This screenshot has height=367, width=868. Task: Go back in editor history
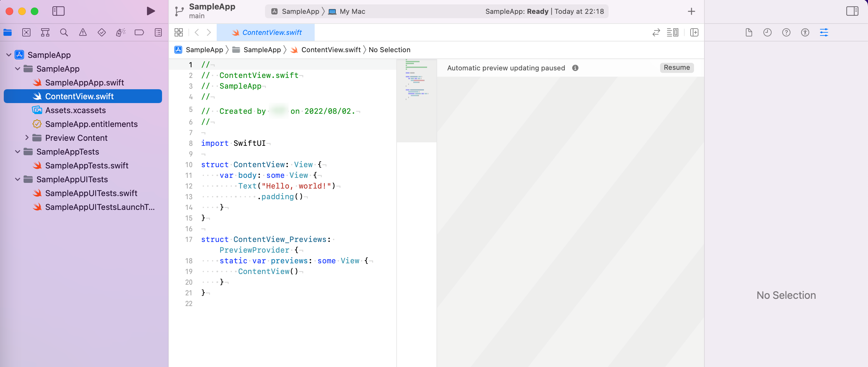click(197, 32)
